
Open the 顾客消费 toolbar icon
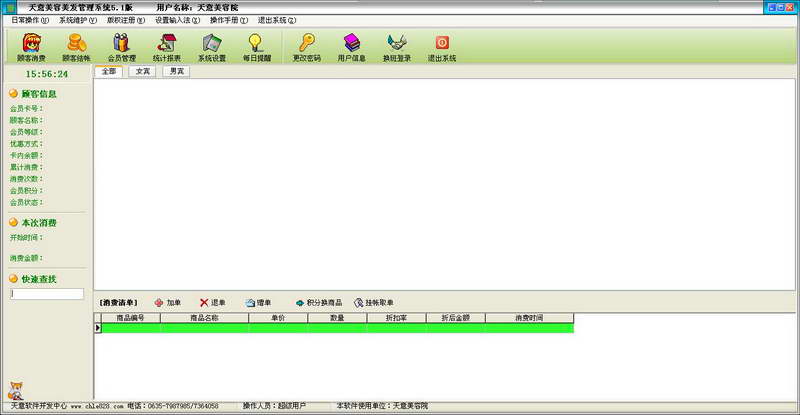31,47
